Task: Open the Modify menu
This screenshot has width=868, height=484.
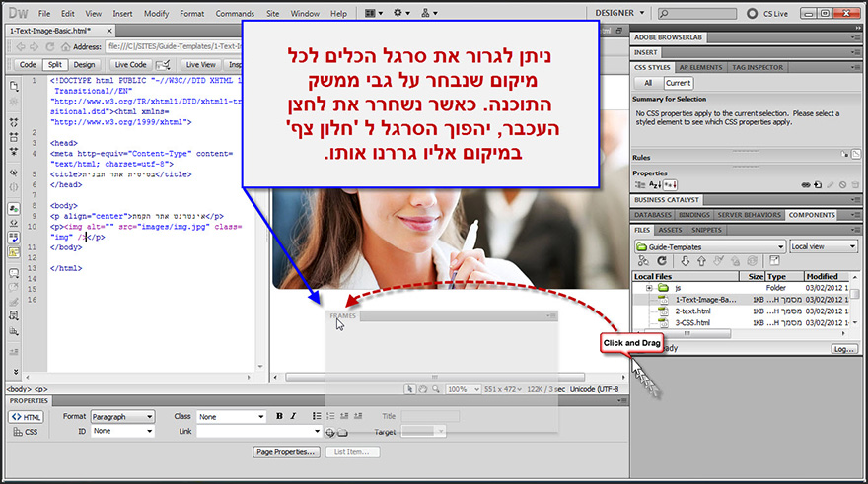Action: tap(156, 13)
